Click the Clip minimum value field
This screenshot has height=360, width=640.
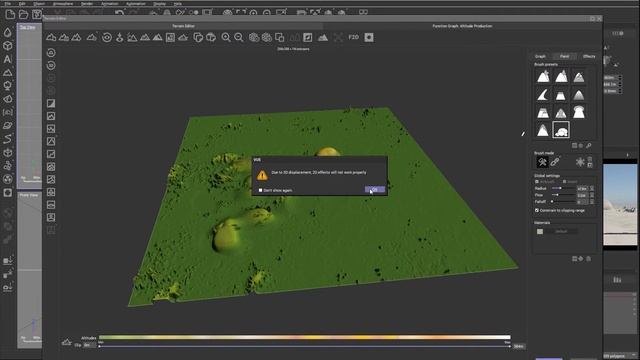89,345
